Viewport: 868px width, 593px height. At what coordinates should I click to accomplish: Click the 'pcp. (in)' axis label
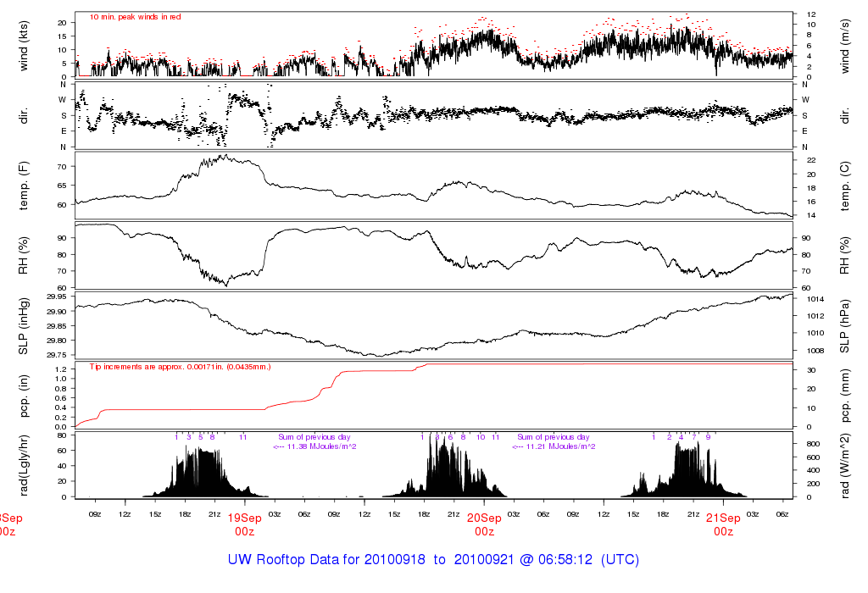coord(23,396)
